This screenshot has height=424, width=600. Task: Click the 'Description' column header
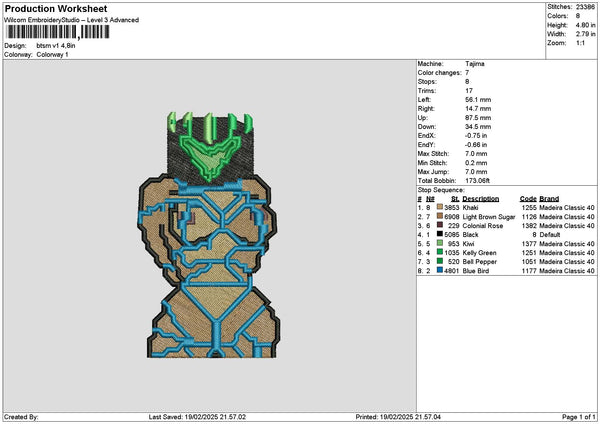(x=481, y=199)
